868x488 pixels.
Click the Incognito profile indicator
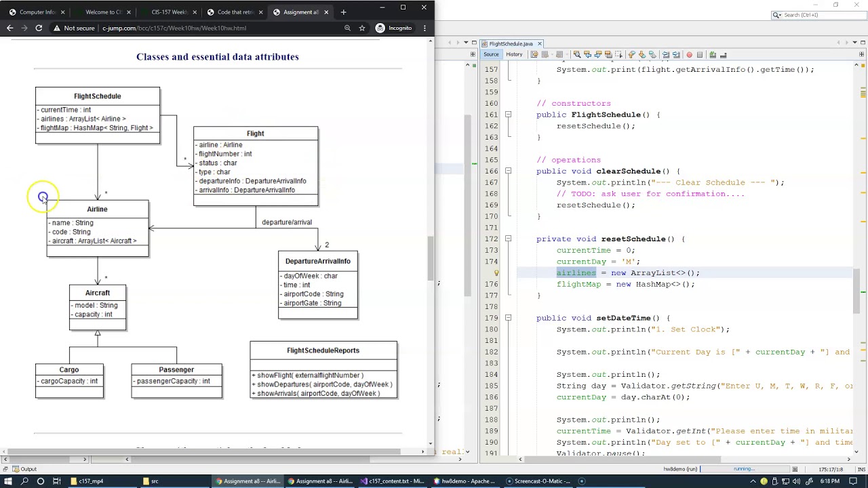click(394, 28)
